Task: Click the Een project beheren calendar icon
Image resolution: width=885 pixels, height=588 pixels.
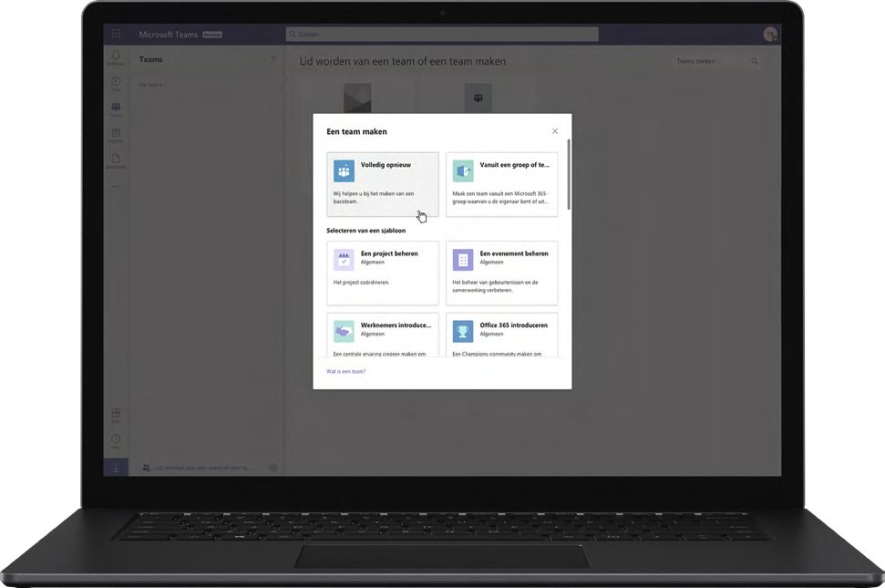Action: [344, 260]
